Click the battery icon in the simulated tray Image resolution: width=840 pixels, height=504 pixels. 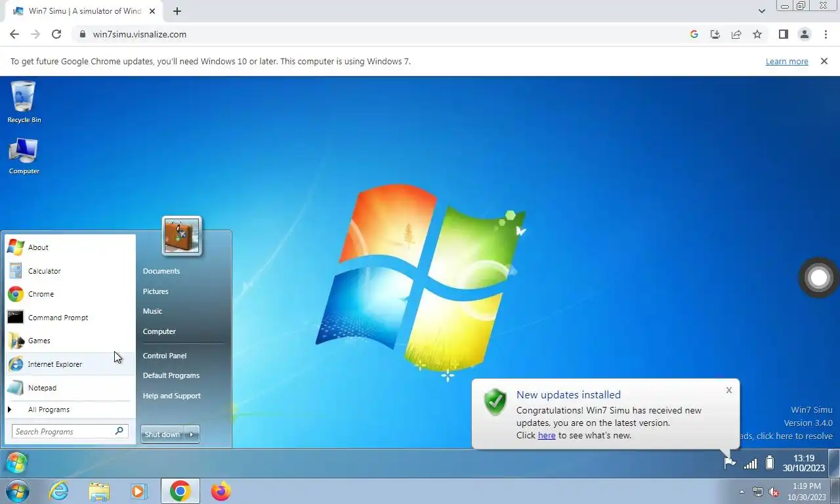click(x=770, y=463)
